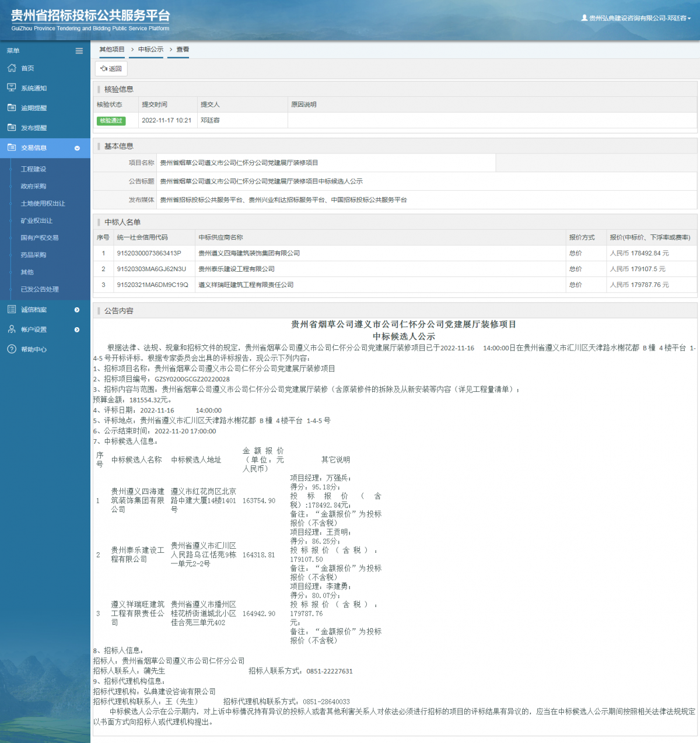The image size is (700, 743).
Task: Click the icon beside 发布提醒
Action: pos(12,127)
